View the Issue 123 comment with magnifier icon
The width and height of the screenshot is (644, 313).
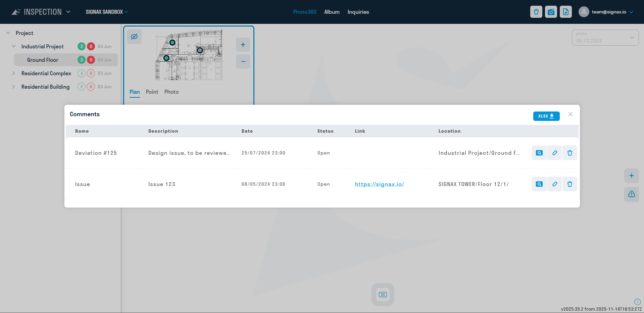[x=539, y=184]
